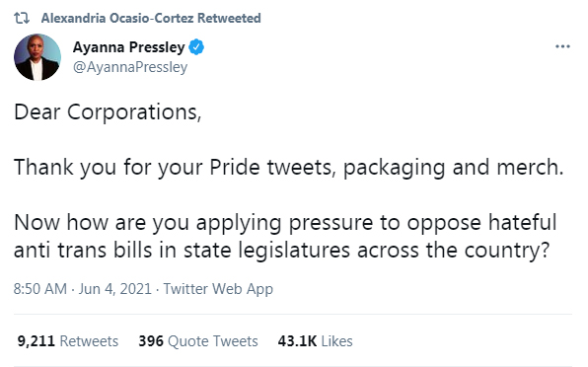The width and height of the screenshot is (588, 367).
Task: Click the bold Ayanna Pressley display name
Action: point(128,47)
